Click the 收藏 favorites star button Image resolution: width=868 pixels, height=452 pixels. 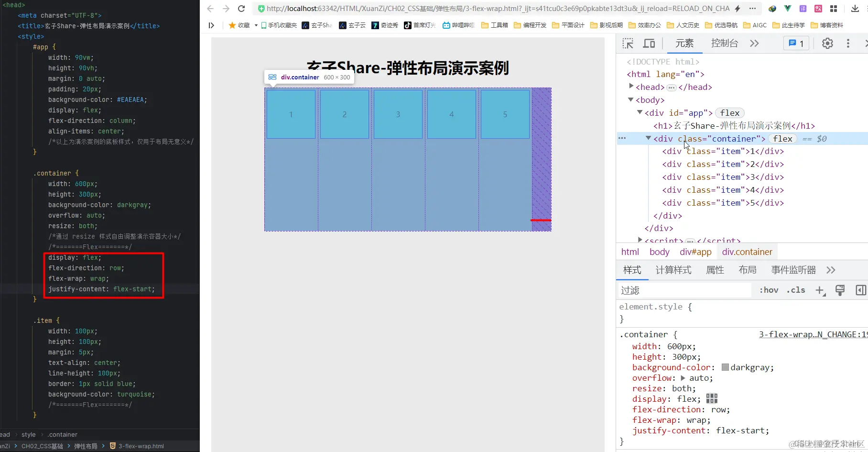point(239,25)
